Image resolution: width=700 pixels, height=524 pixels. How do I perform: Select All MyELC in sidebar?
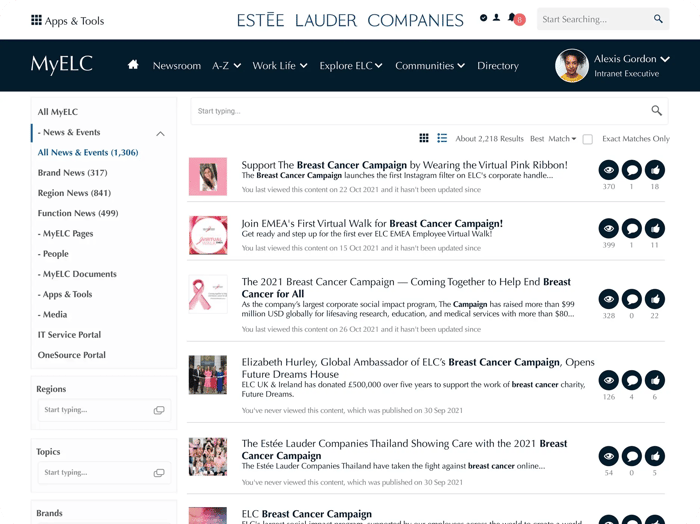coord(58,112)
